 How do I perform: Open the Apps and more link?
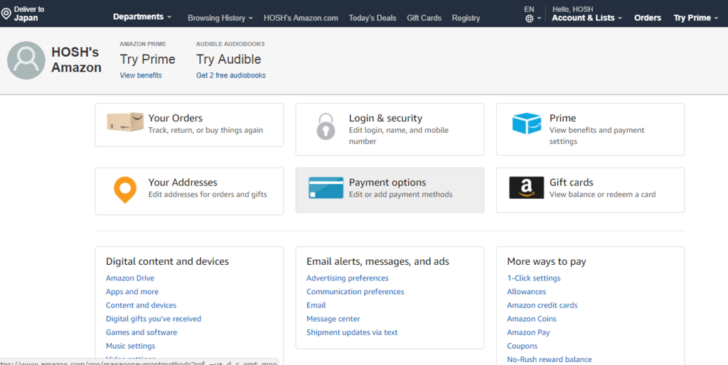132,292
